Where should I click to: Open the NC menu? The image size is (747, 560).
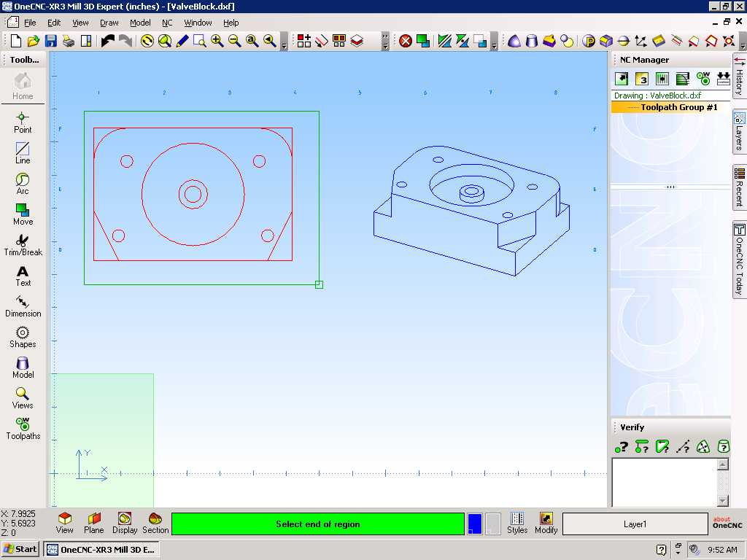coord(167,23)
